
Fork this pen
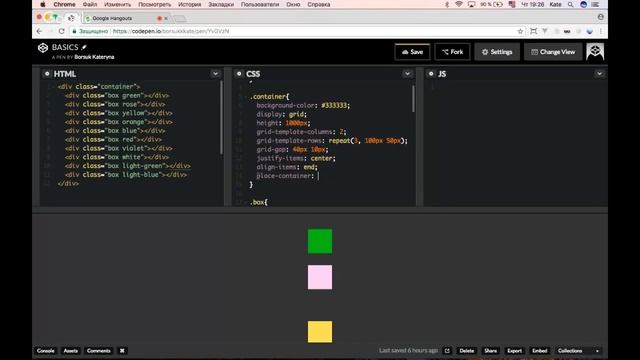tap(452, 52)
